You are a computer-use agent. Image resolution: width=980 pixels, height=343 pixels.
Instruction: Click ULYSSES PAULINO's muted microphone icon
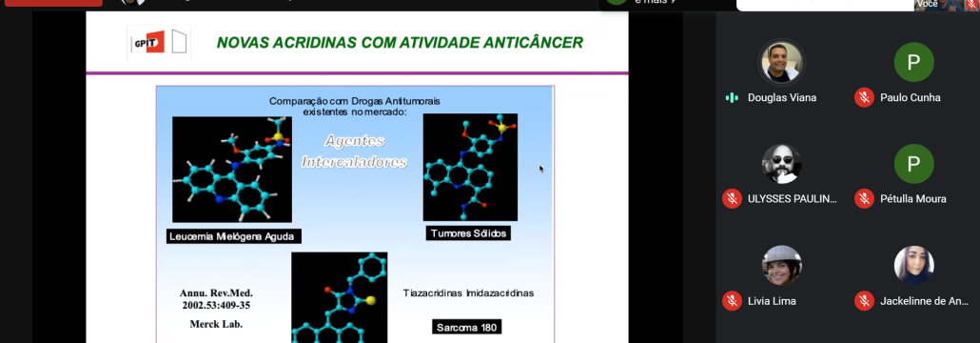(732, 198)
